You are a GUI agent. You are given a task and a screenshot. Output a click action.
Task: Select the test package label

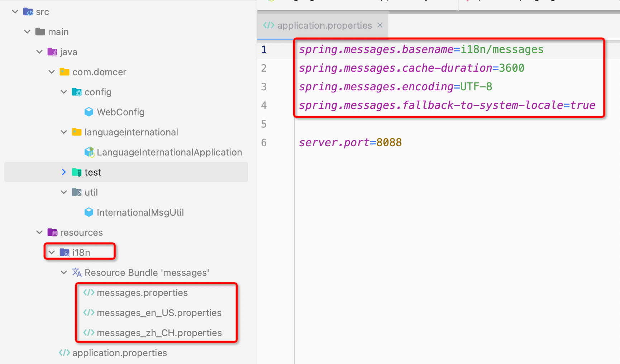(93, 172)
